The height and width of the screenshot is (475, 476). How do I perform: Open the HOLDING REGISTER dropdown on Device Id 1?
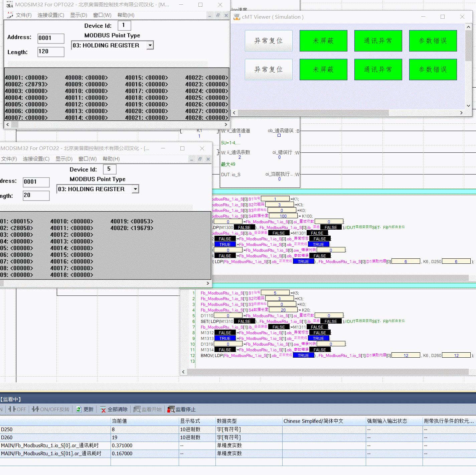(150, 45)
